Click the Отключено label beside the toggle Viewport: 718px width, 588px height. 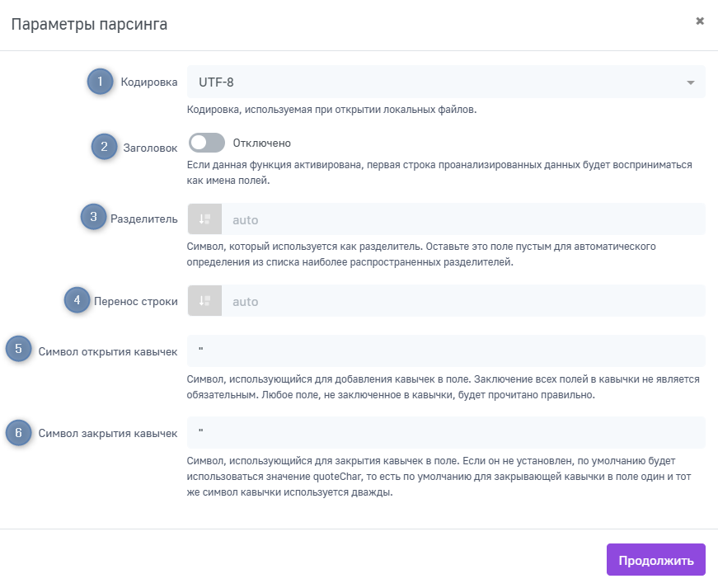point(262,143)
